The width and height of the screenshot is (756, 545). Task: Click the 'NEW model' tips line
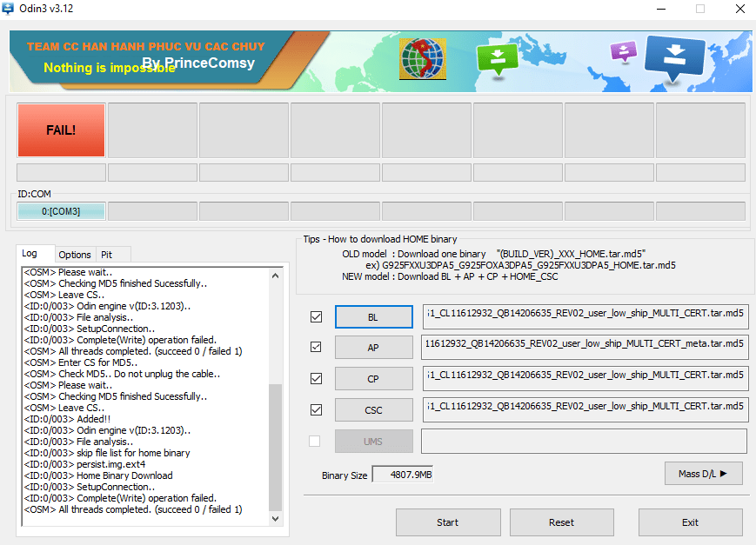coord(450,276)
